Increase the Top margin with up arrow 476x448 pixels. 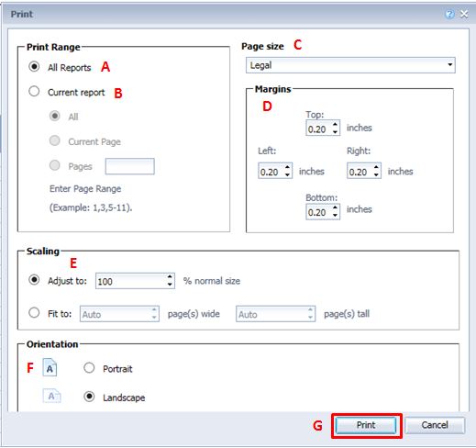[335, 125]
